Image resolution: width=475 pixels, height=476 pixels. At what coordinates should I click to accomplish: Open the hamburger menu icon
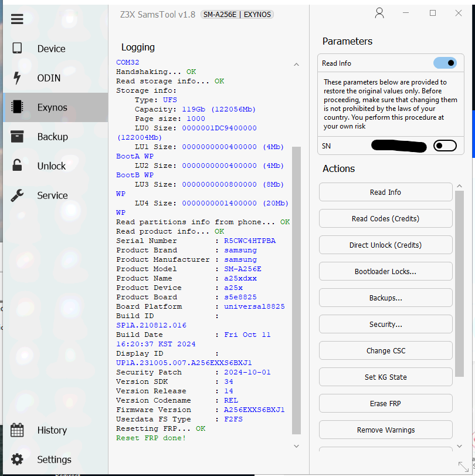17,19
